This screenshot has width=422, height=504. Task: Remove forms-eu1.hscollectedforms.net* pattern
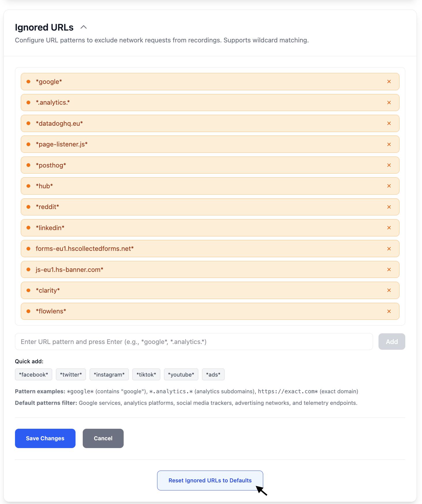click(x=389, y=249)
